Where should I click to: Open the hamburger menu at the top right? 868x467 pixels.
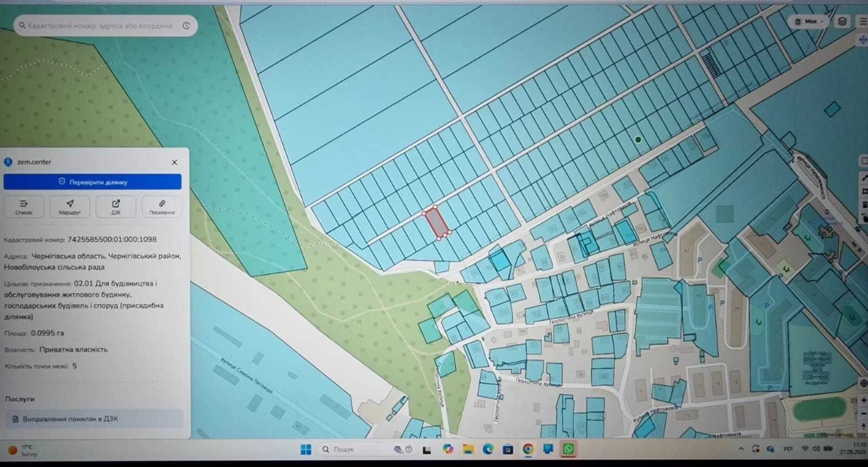863,21
